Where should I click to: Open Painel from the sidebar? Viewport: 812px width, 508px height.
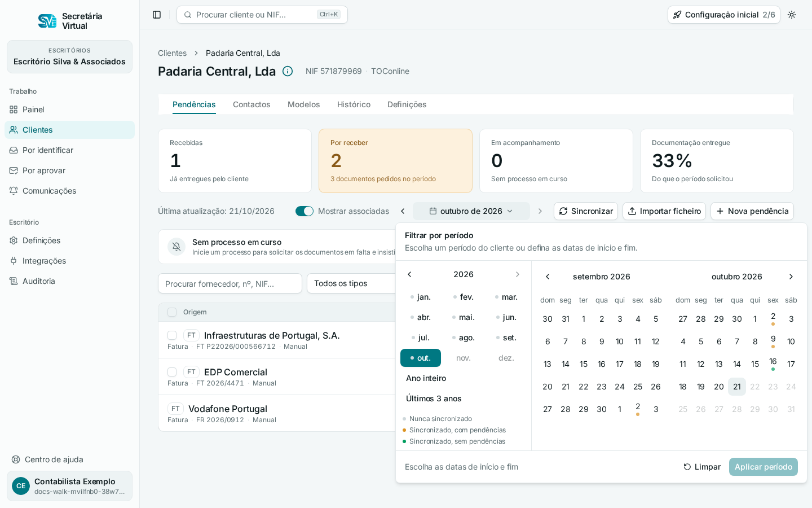click(x=69, y=110)
